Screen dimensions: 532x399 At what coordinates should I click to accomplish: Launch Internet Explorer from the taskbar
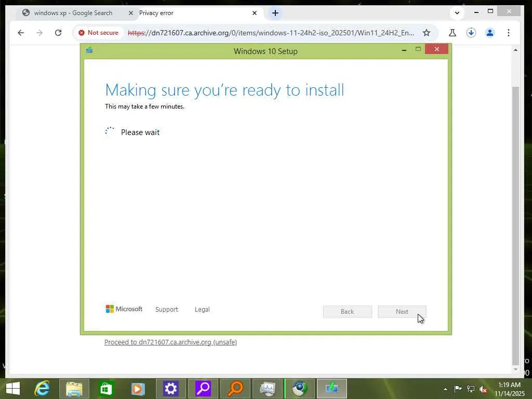pyautogui.click(x=42, y=389)
